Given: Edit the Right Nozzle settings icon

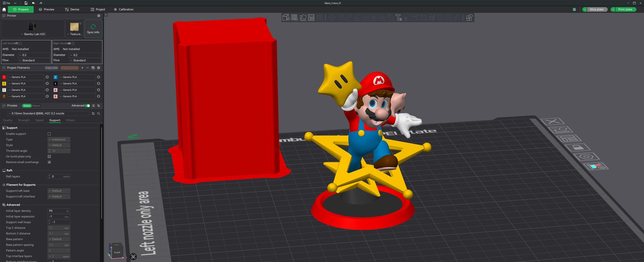Looking at the screenshot, I should (73, 43).
